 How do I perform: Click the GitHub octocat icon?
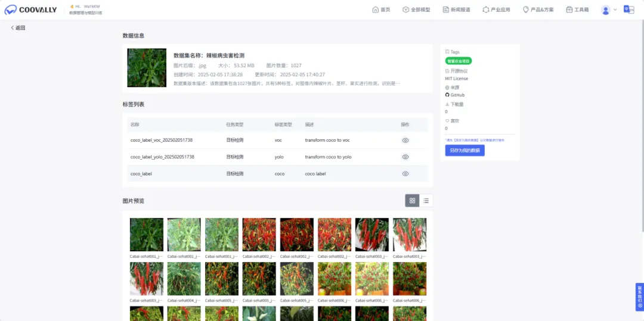(447, 95)
